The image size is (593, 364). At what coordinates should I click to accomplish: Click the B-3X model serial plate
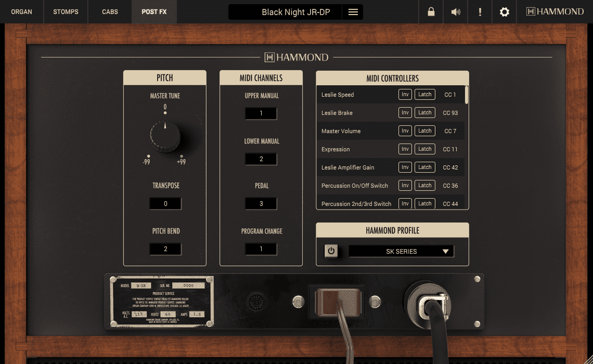pos(161,301)
